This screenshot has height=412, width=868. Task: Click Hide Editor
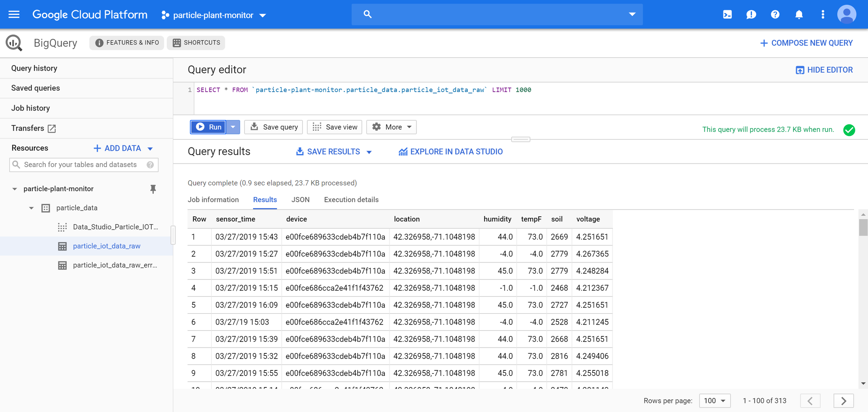point(824,70)
